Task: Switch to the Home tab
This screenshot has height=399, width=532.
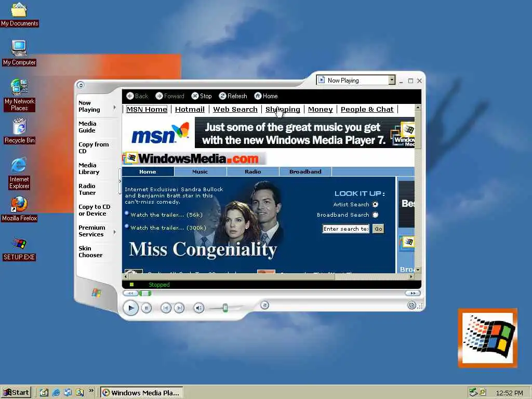Action: [148, 171]
